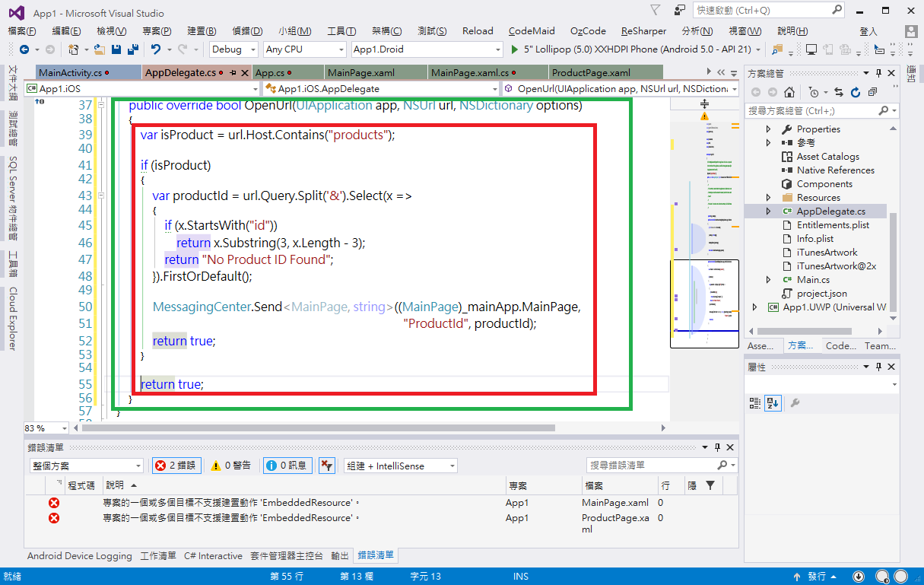This screenshot has width=924, height=585.
Task: Toggle the 2 errors filter button
Action: tap(176, 466)
